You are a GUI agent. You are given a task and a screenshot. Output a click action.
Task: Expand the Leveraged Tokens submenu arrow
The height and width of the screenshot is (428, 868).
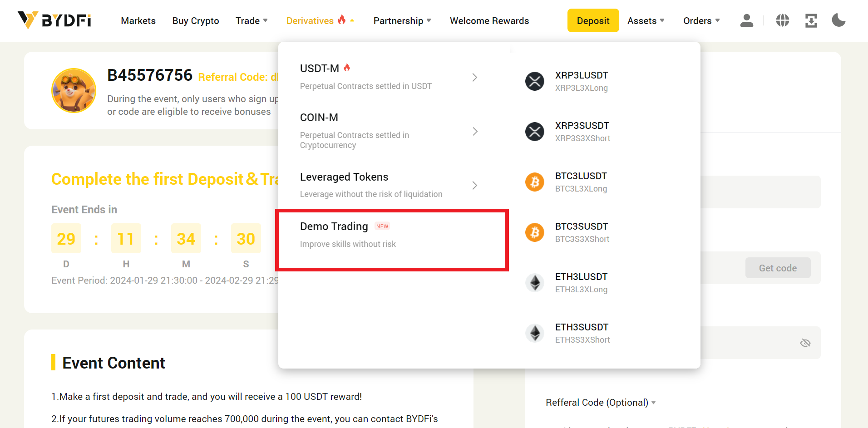pos(475,186)
